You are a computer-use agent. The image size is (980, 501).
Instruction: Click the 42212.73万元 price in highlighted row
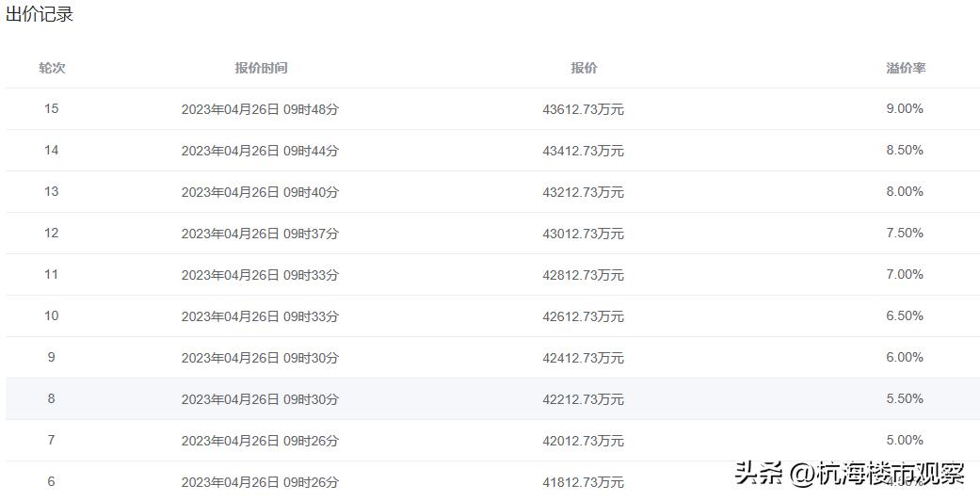(x=584, y=399)
